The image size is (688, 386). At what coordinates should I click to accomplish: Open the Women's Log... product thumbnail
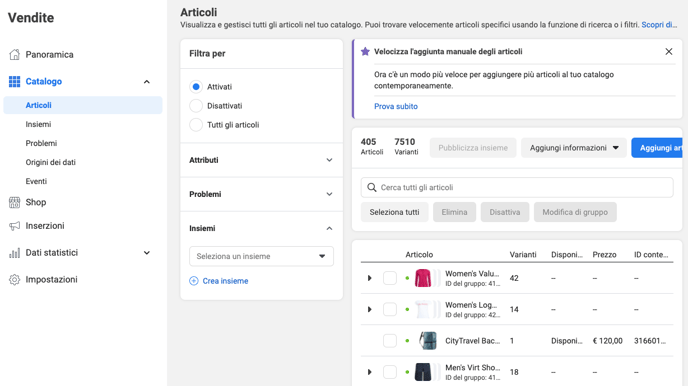[x=423, y=309]
